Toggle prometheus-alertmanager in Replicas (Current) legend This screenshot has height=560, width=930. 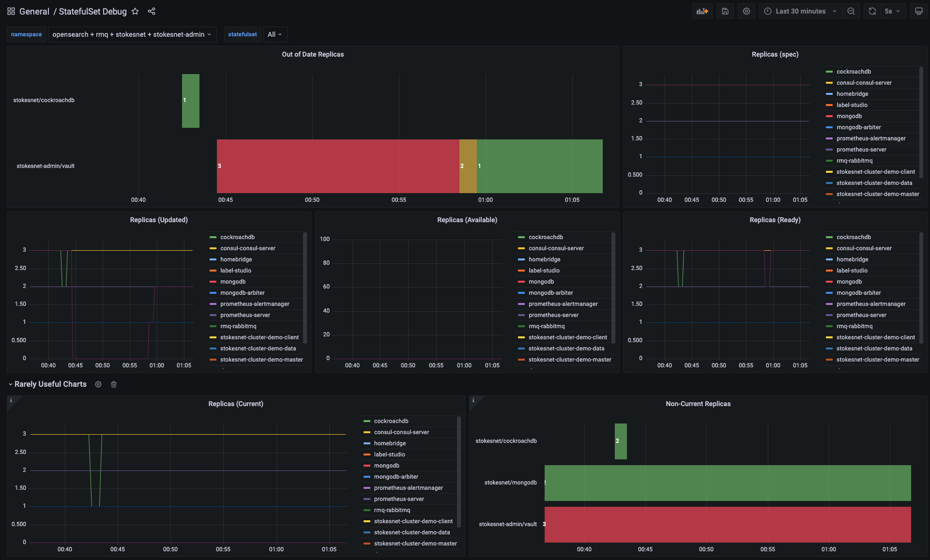click(408, 488)
